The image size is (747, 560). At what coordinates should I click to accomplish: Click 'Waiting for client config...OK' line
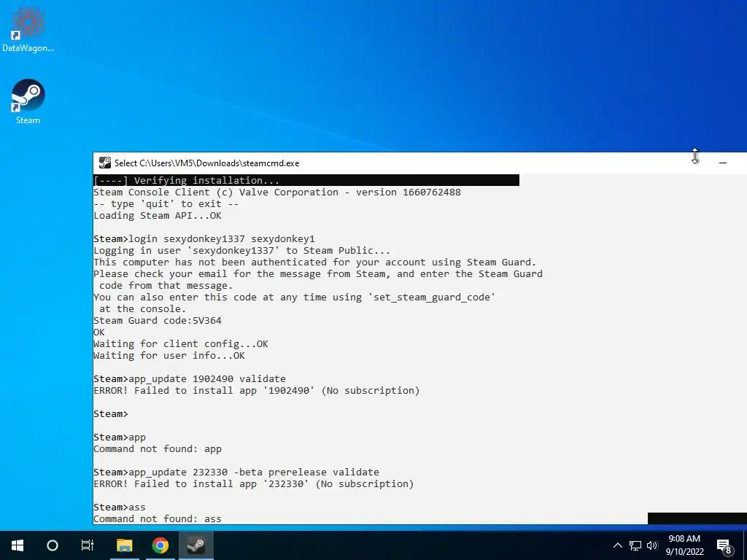[x=181, y=344]
